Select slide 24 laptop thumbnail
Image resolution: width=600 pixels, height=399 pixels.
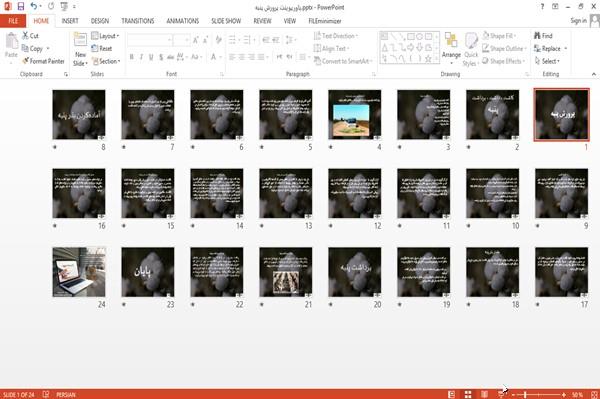(79, 272)
